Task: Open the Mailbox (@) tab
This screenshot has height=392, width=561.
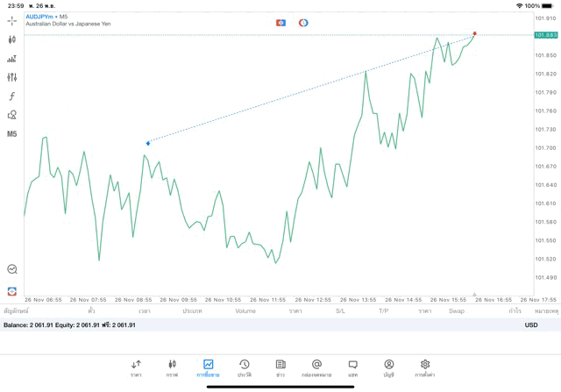Action: (x=316, y=367)
